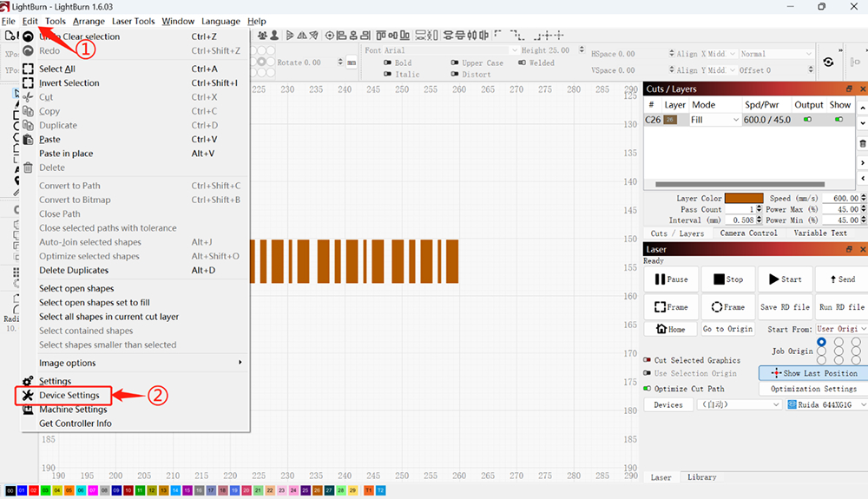Disable the Optimize Cut Path toggle
The width and height of the screenshot is (868, 499).
click(x=648, y=388)
